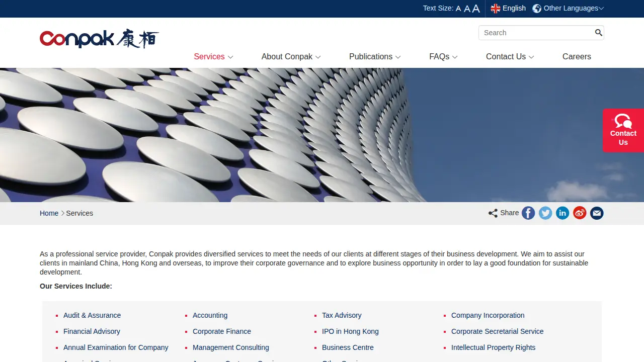Screen dimensions: 644x362
Task: Open the Audit & Assurance link
Action: coord(92,315)
